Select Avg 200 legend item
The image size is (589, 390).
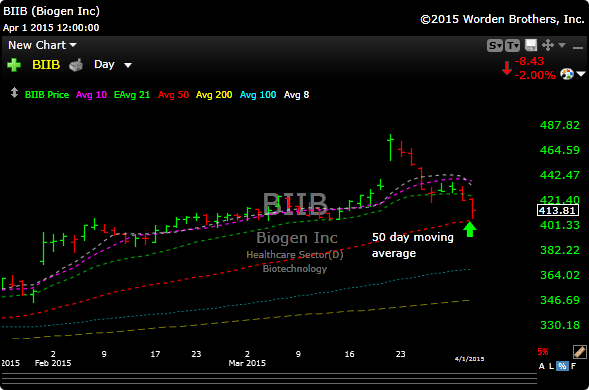214,95
